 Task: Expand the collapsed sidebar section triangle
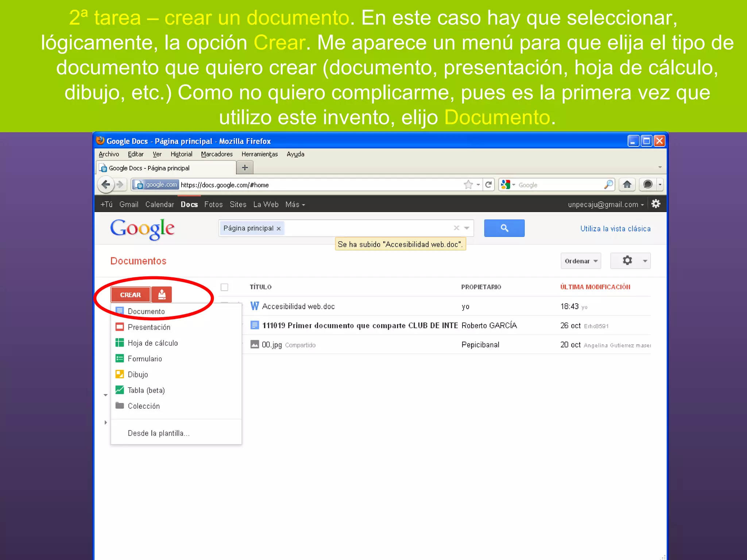(x=106, y=423)
